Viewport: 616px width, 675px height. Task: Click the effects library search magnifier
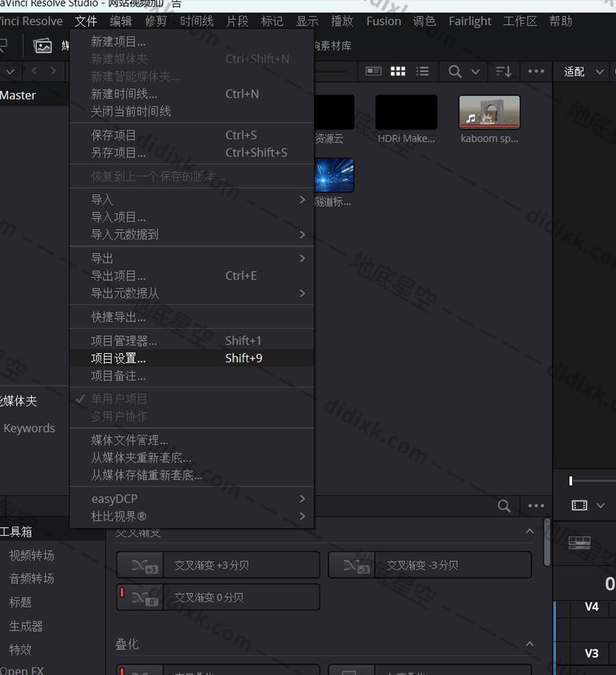point(504,506)
